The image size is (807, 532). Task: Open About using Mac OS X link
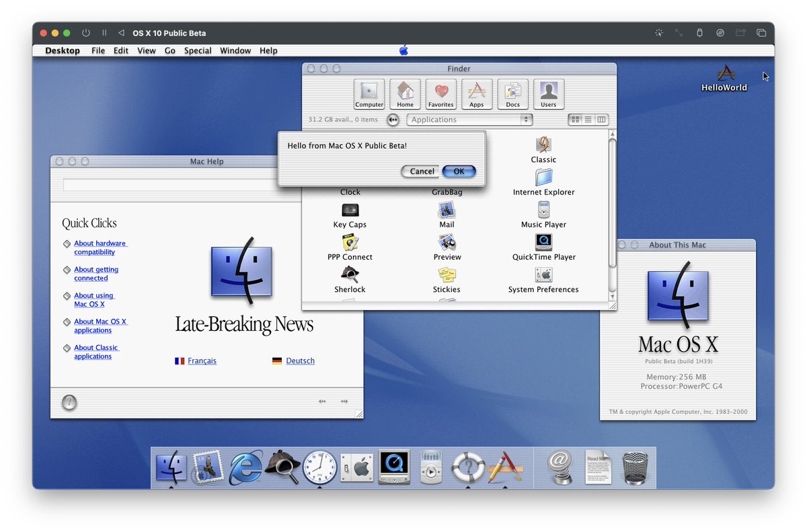click(94, 300)
